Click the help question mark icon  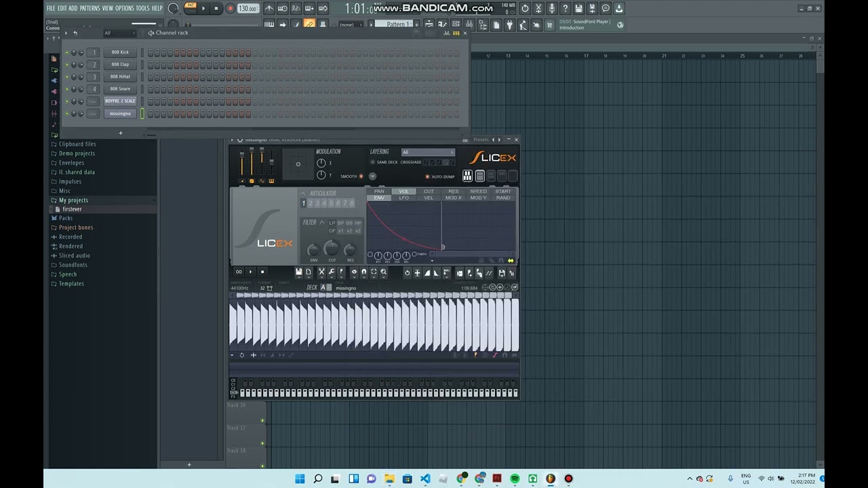[565, 8]
